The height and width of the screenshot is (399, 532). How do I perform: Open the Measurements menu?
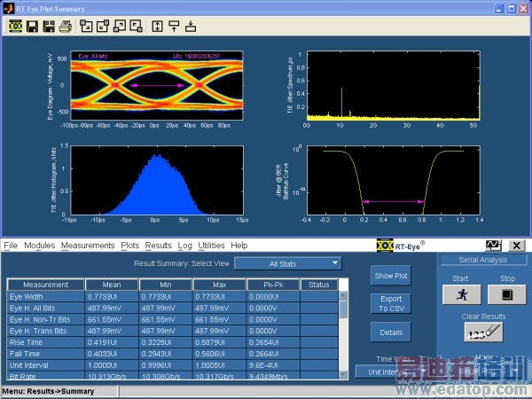[88, 245]
